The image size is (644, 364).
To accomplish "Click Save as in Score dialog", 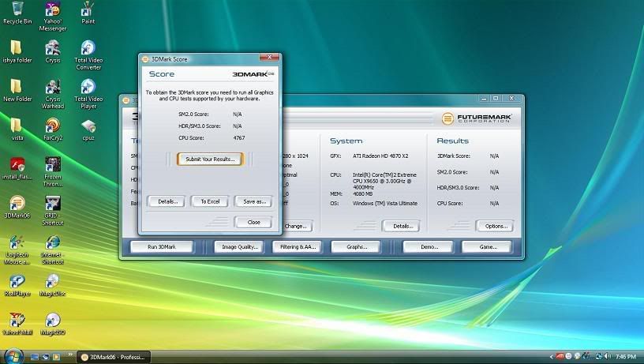I will point(253,201).
